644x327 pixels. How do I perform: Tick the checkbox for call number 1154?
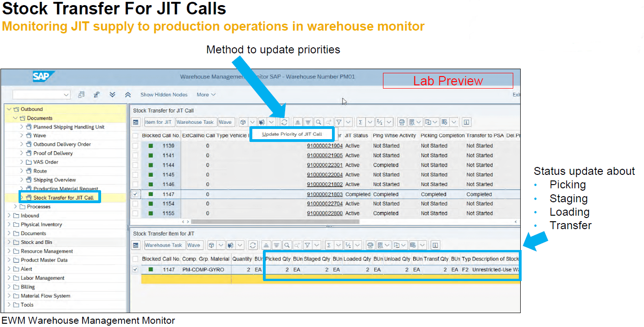tap(135, 204)
